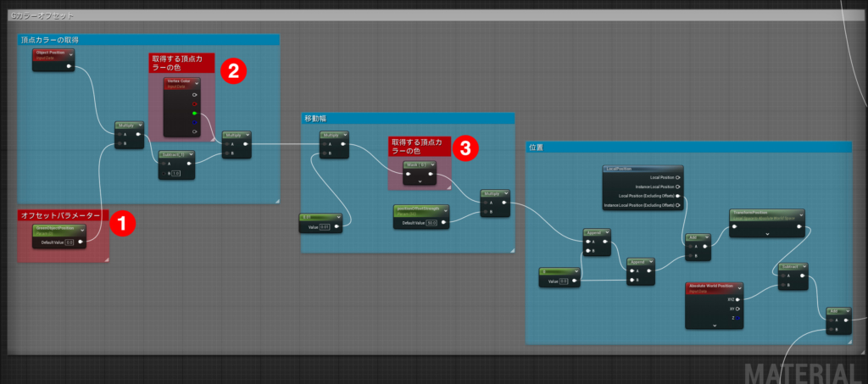Toggle the chevron on the Subtract(,1) node

(191, 154)
